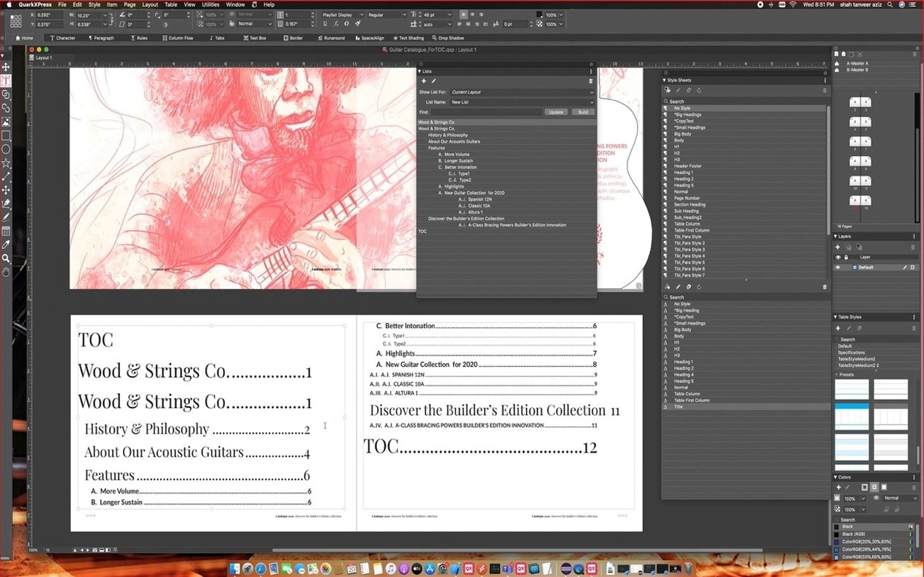The height and width of the screenshot is (577, 924).
Task: Click add new table style plus icon
Action: (838, 328)
